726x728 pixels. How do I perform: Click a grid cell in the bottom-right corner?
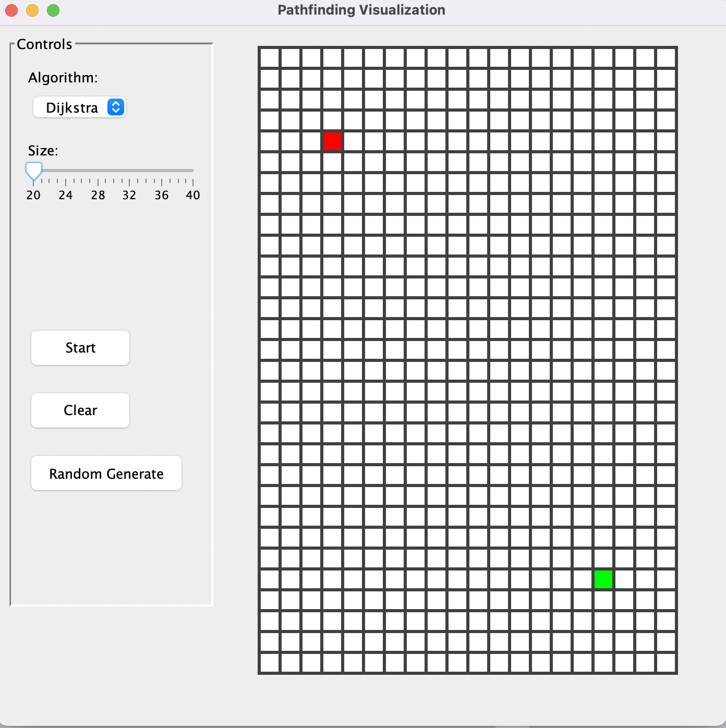click(x=667, y=662)
